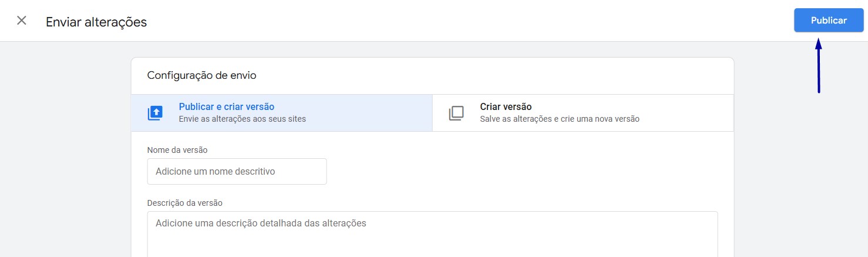Click the Nome da versão label
This screenshot has height=257, width=868.
pyautogui.click(x=177, y=150)
